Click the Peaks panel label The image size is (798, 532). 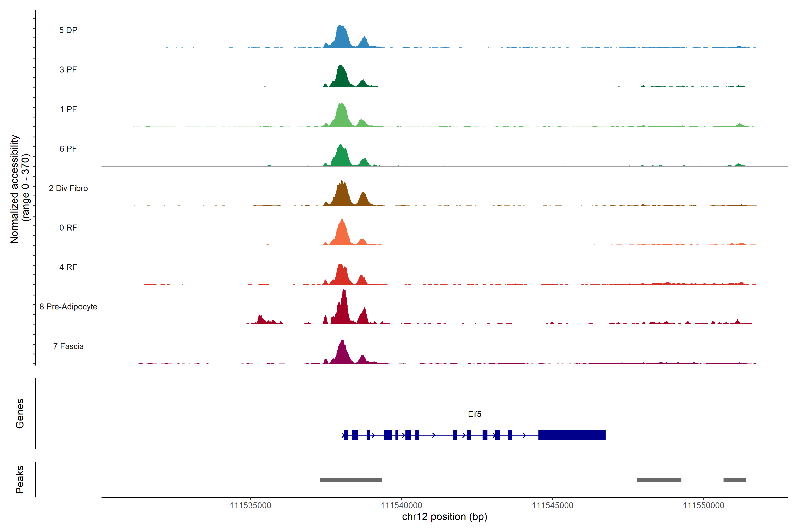click(20, 479)
